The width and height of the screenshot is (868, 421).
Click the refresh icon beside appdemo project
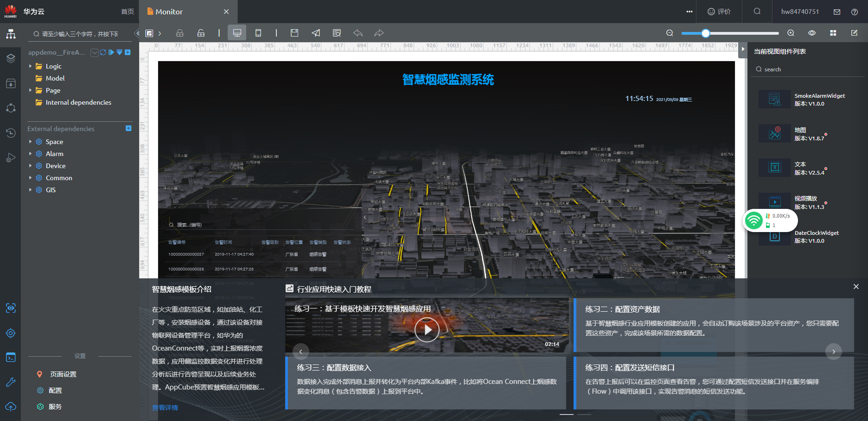[103, 52]
